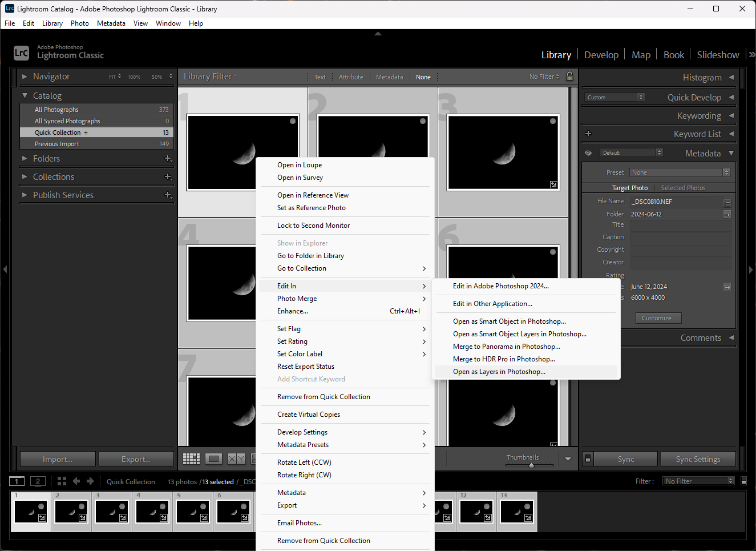Screen dimensions: 756x551
Task: Click the Sync button
Action: [x=626, y=459]
